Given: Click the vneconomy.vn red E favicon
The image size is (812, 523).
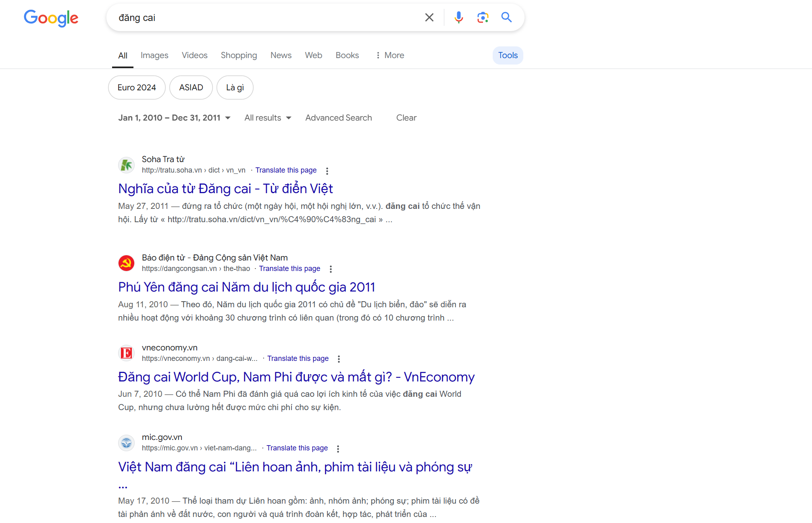Looking at the screenshot, I should click(126, 353).
